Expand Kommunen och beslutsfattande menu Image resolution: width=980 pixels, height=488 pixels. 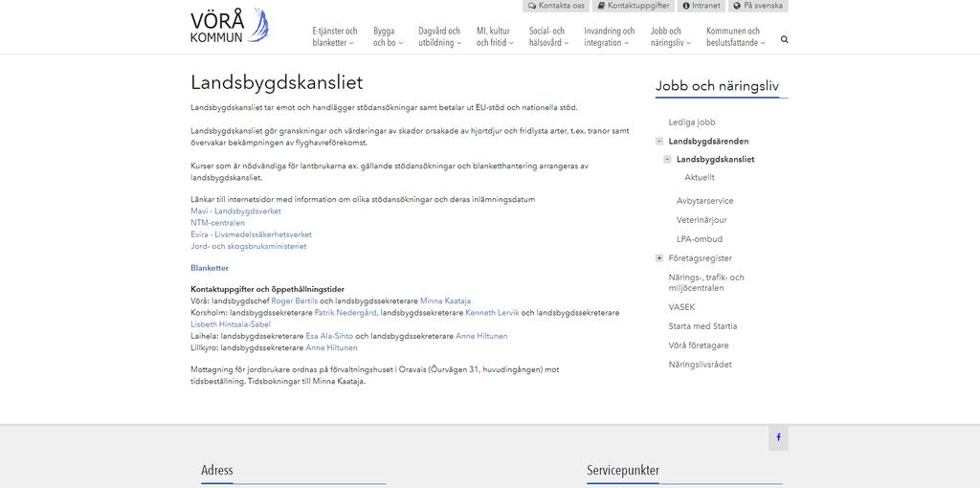click(736, 37)
